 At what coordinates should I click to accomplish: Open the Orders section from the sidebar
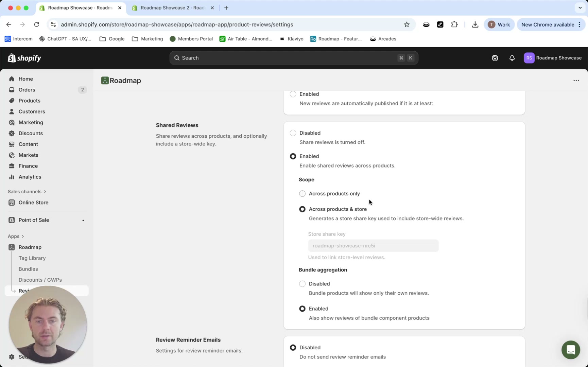(26, 90)
